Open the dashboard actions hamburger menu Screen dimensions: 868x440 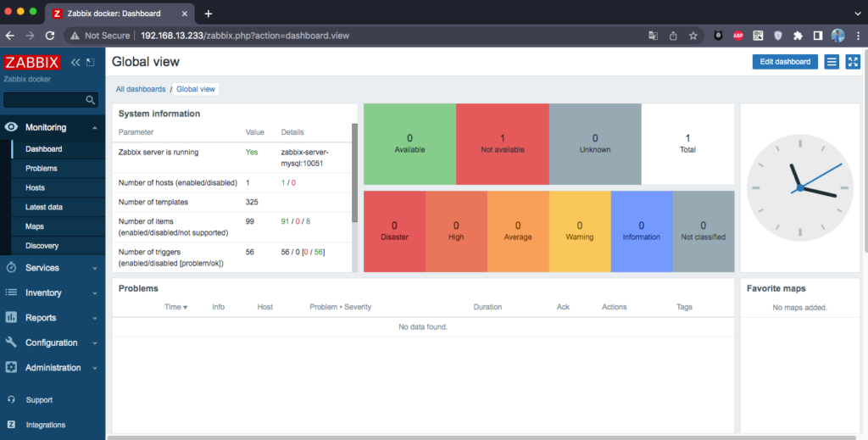click(x=832, y=61)
